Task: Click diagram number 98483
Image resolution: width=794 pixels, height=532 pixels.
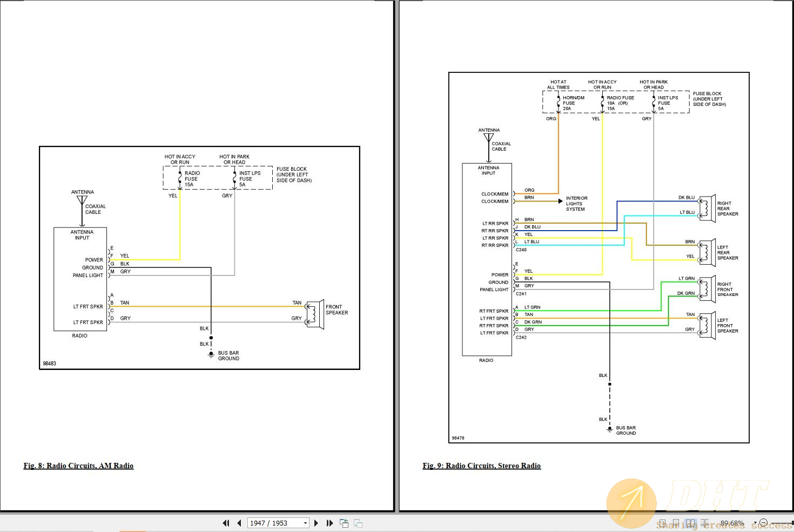Action: click(49, 363)
